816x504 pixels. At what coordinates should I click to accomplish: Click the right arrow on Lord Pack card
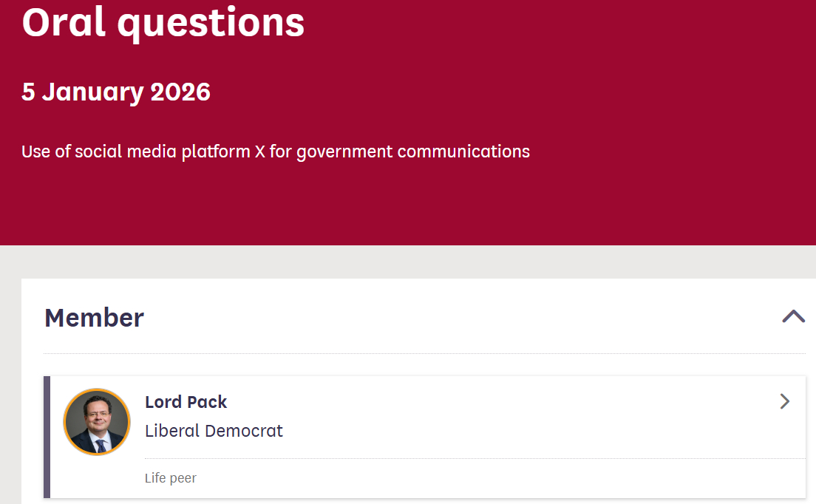tap(785, 401)
